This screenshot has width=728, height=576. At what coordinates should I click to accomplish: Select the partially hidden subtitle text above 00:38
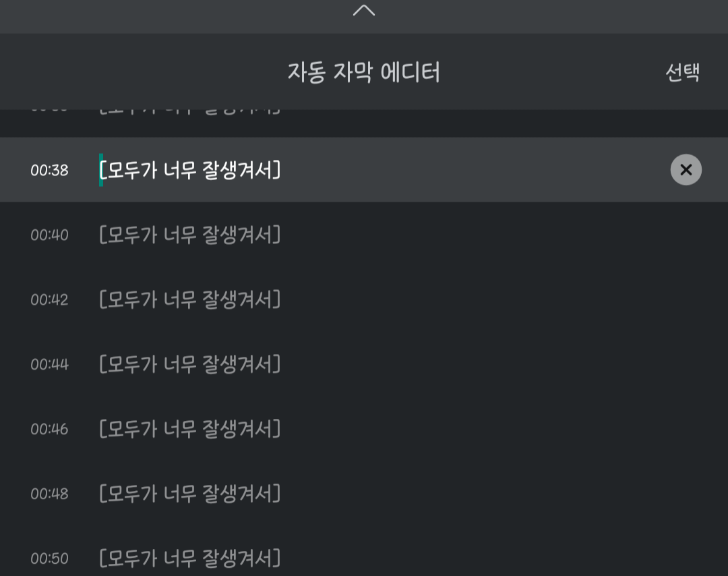pyautogui.click(x=190, y=112)
